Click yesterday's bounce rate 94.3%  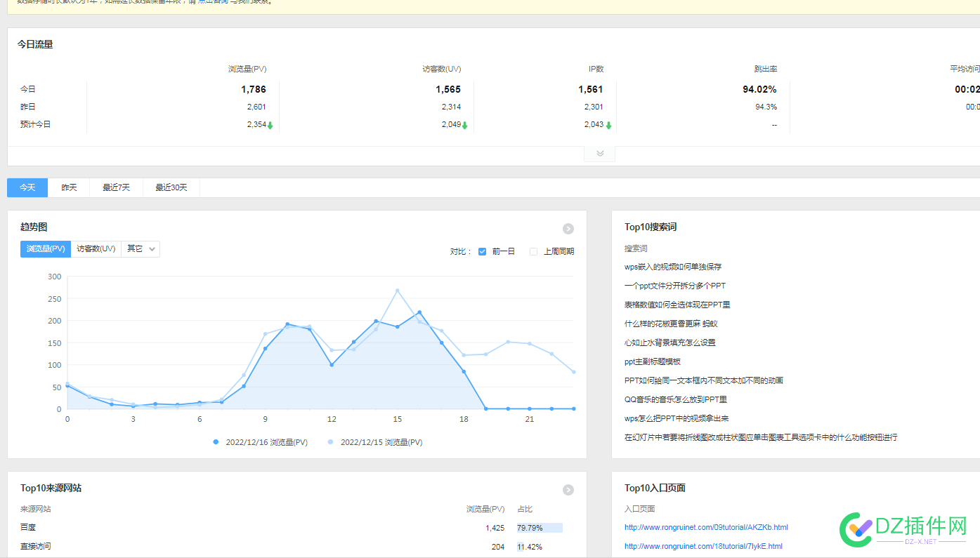(766, 107)
